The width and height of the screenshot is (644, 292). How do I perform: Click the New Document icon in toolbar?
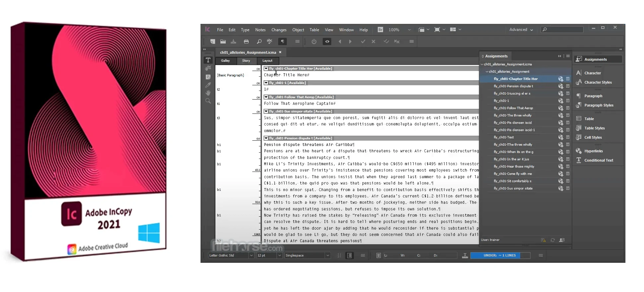(x=212, y=41)
